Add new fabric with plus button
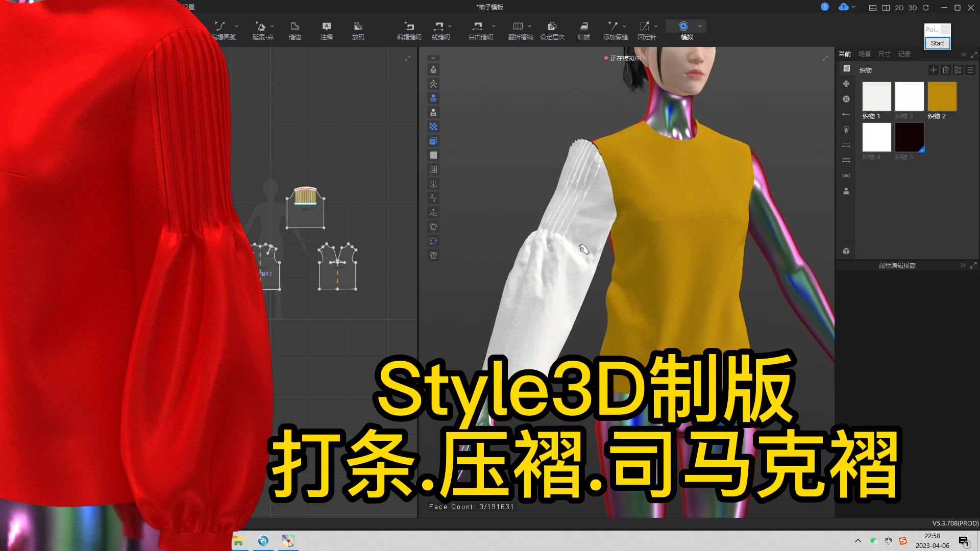Viewport: 980px width, 551px height. (x=934, y=70)
